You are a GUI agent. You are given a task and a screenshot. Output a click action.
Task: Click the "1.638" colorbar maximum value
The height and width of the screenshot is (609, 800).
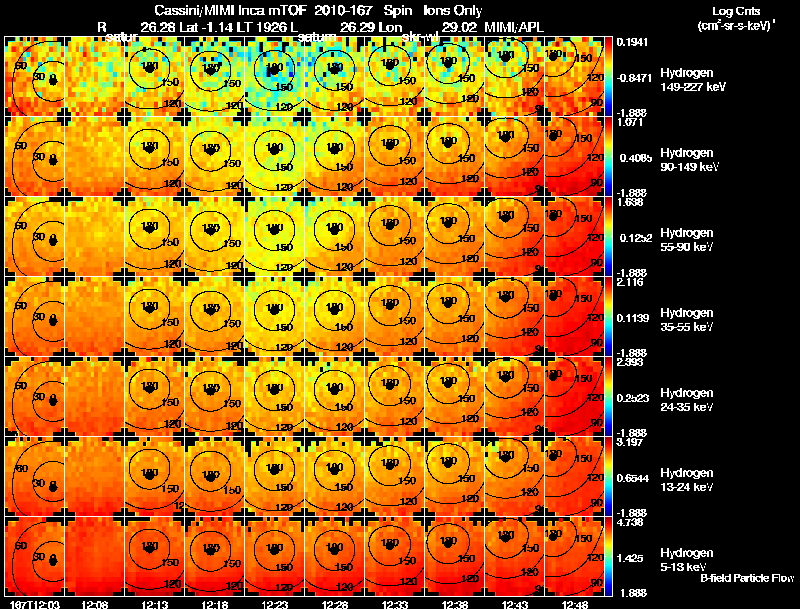pos(630,202)
